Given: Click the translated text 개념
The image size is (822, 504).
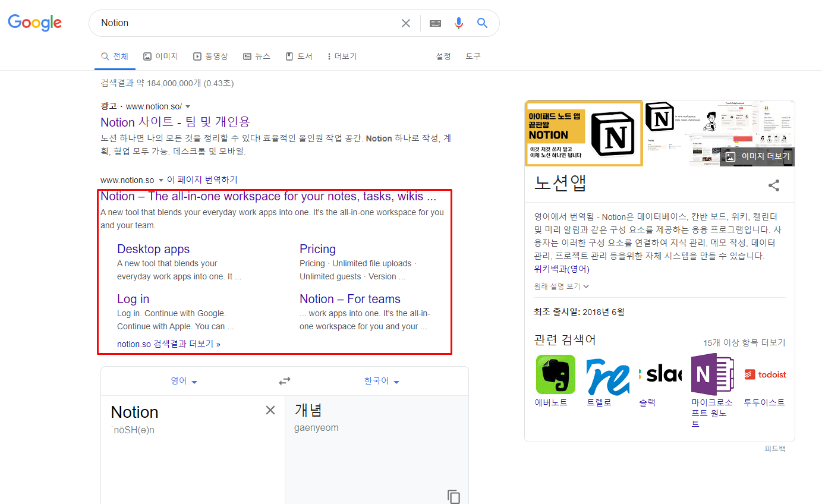Looking at the screenshot, I should click(x=308, y=410).
